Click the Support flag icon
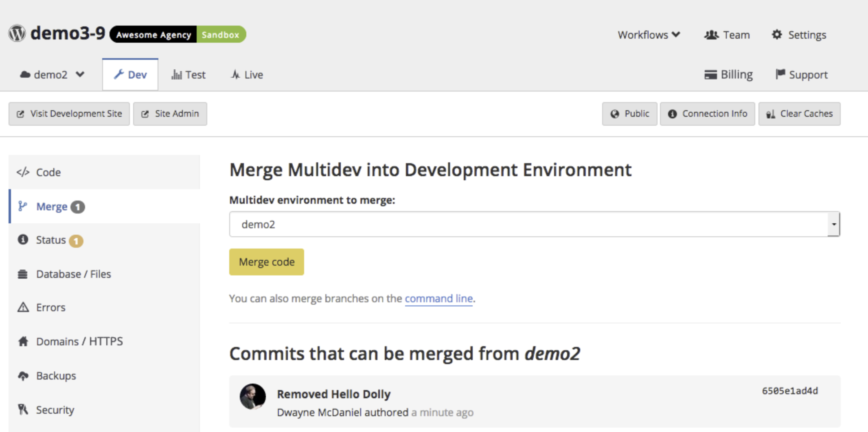This screenshot has width=868, height=432. click(780, 74)
